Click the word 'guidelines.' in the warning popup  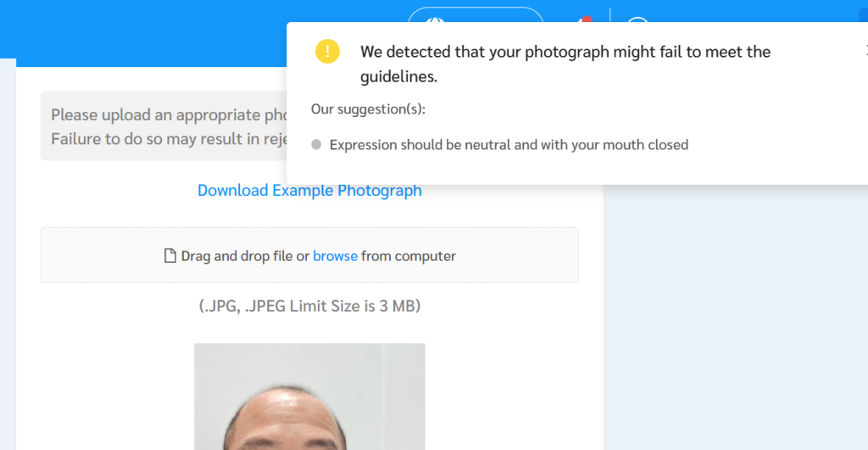pyautogui.click(x=398, y=77)
